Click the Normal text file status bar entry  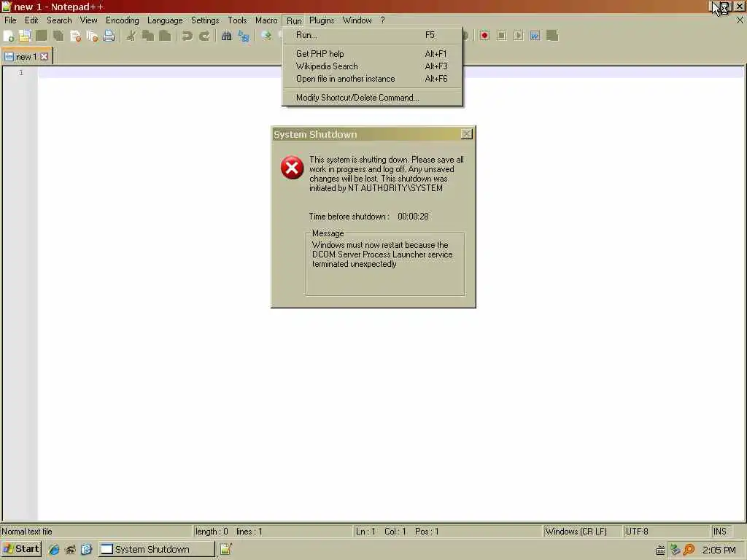pos(27,532)
